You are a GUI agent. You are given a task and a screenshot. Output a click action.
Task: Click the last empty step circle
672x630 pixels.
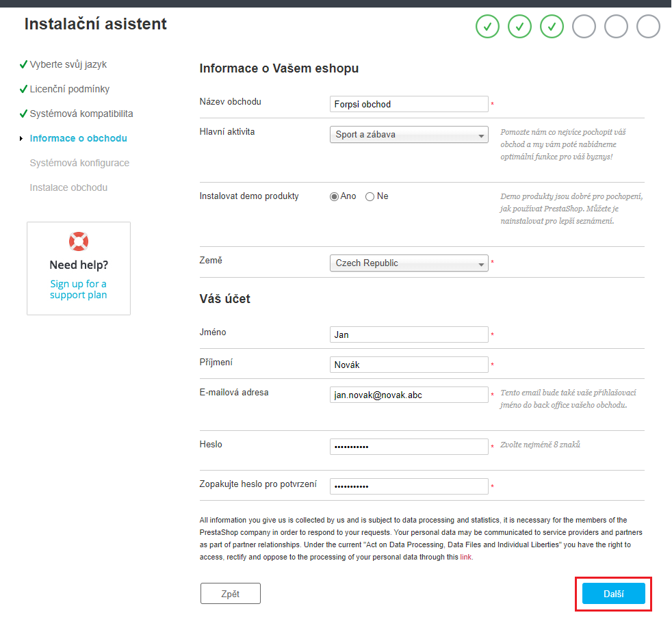pos(648,27)
